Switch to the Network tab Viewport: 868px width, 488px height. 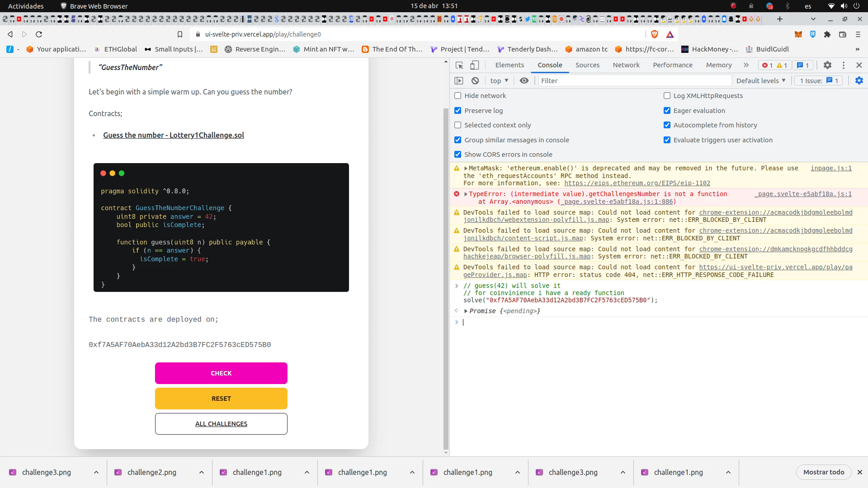[626, 65]
